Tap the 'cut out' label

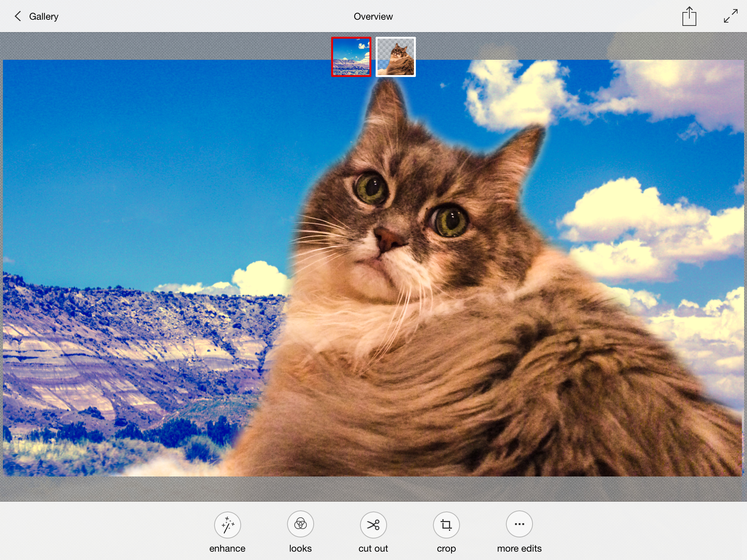pos(373,548)
